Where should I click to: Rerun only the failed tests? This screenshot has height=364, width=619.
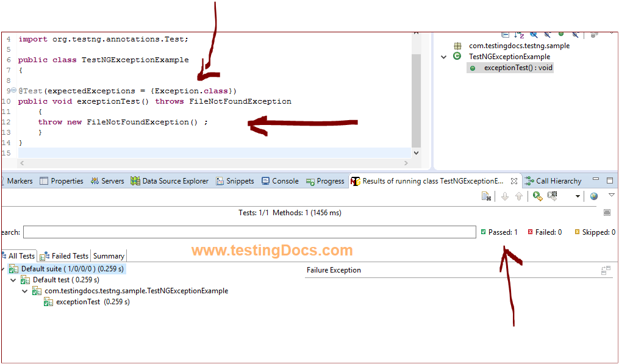coord(552,196)
